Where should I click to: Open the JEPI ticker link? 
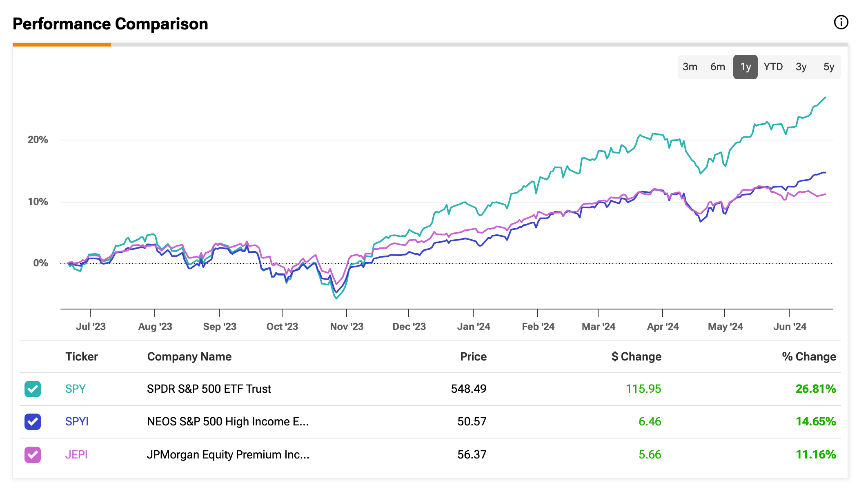click(x=76, y=455)
